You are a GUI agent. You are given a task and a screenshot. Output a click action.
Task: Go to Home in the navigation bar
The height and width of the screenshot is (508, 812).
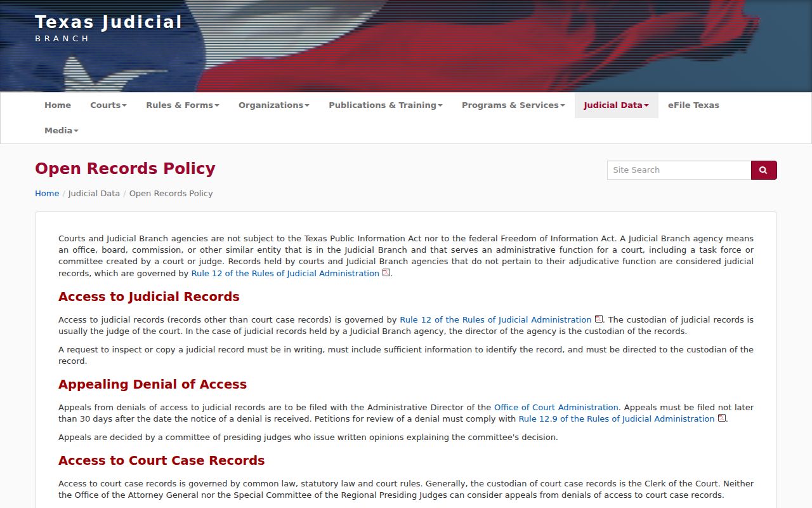point(58,105)
